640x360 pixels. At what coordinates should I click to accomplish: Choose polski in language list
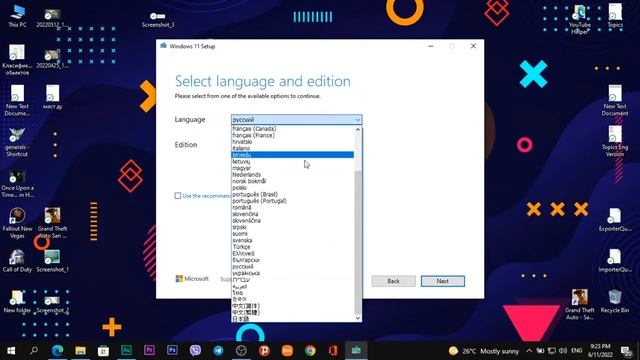(x=293, y=188)
